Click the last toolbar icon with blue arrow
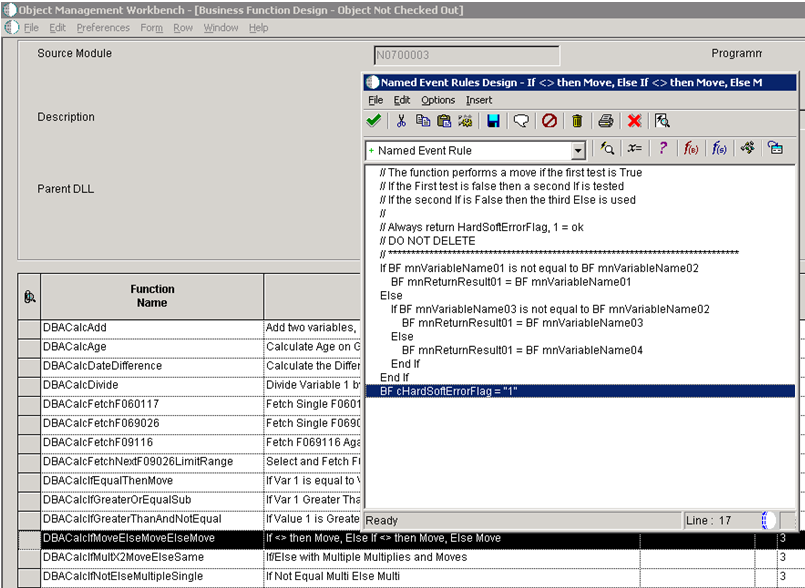 pyautogui.click(x=775, y=148)
